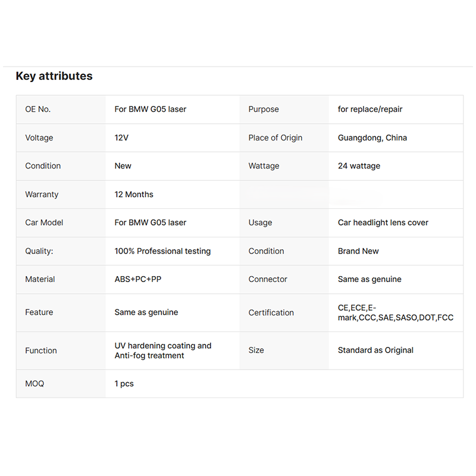Click the 24 wattage value
This screenshot has height=476, width=476.
(x=359, y=166)
